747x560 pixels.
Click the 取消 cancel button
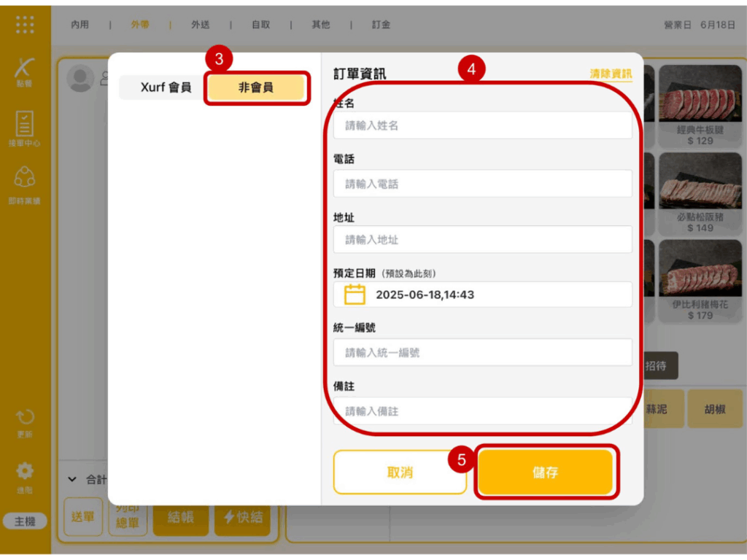tap(400, 472)
